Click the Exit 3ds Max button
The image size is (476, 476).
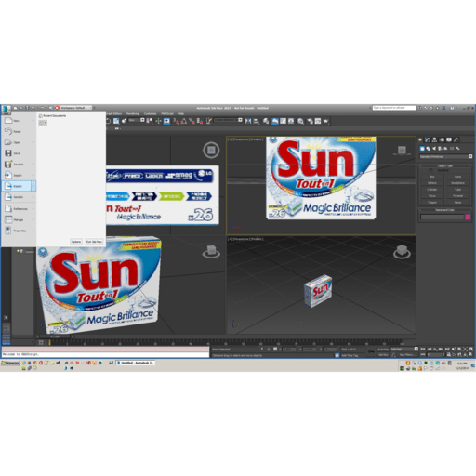[x=94, y=242]
